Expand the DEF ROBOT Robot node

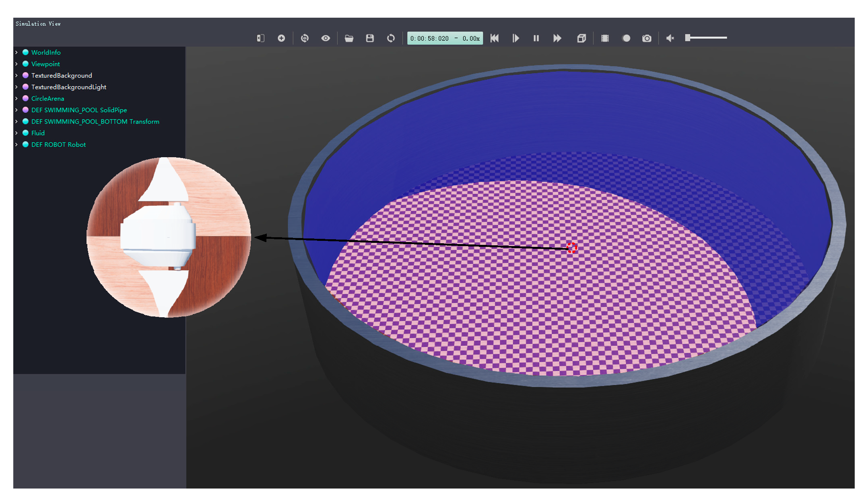point(16,144)
